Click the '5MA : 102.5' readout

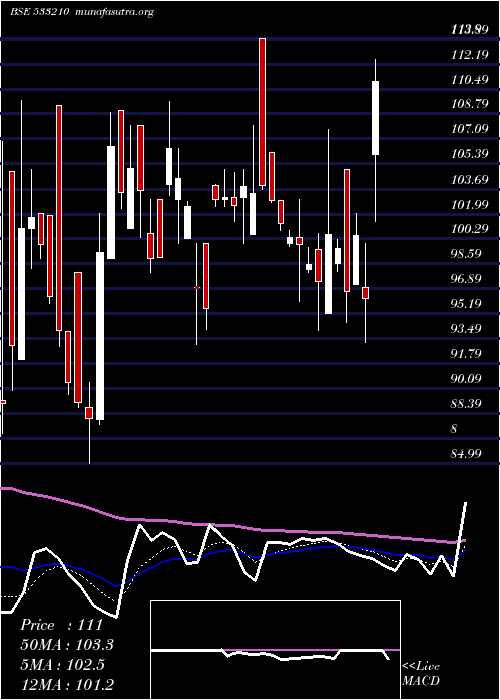point(62,665)
